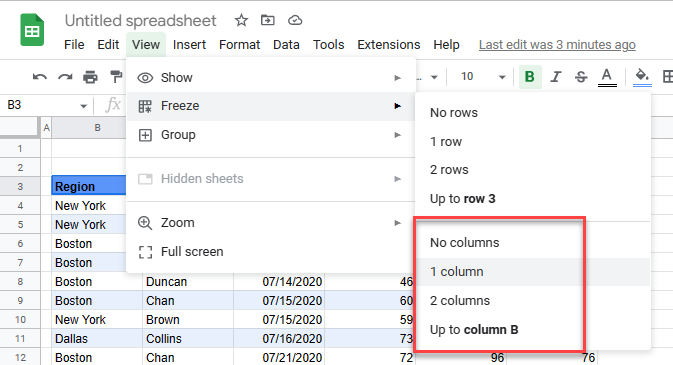Image resolution: width=673 pixels, height=365 pixels.
Task: Undo the last action
Action: click(40, 77)
